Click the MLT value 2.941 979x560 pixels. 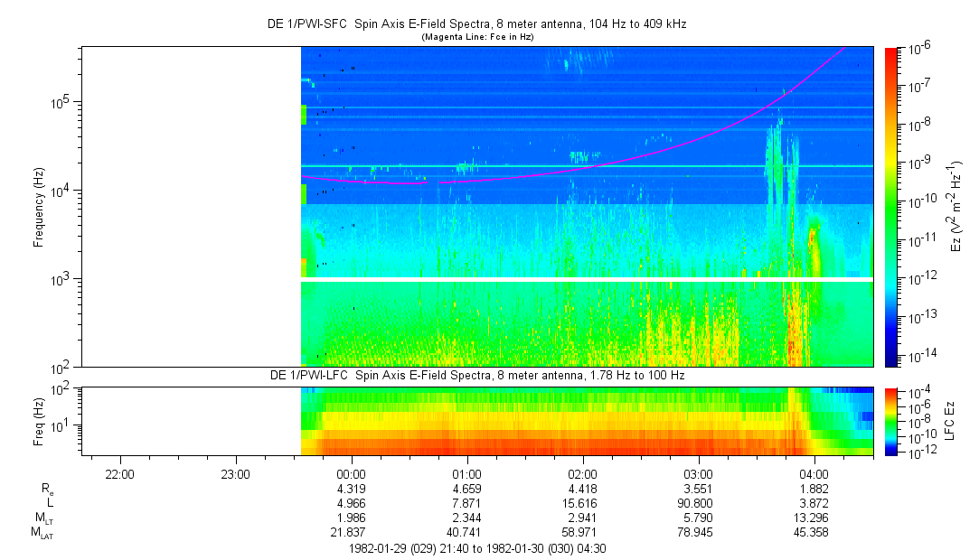click(x=582, y=518)
